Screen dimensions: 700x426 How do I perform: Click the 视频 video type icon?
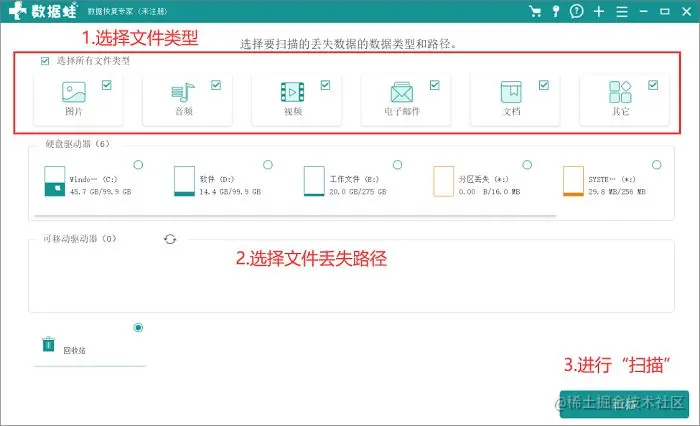pos(292,92)
